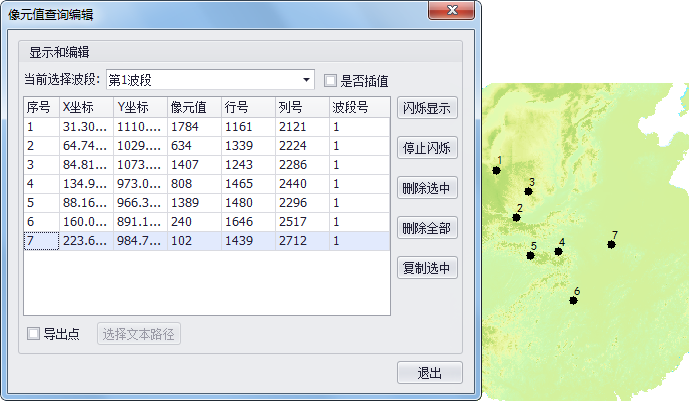The height and width of the screenshot is (401, 689).
Task: Click the 停止闪烁 button
Action: point(427,148)
